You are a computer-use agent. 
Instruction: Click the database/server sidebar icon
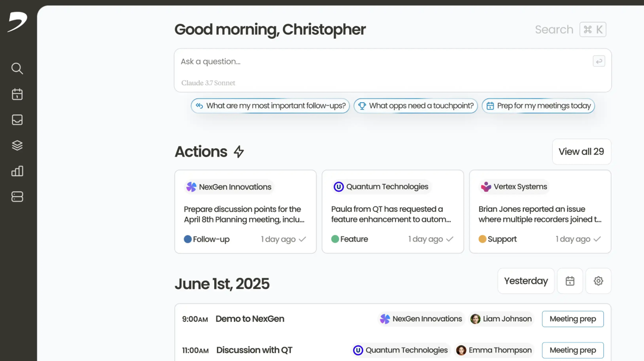[17, 197]
